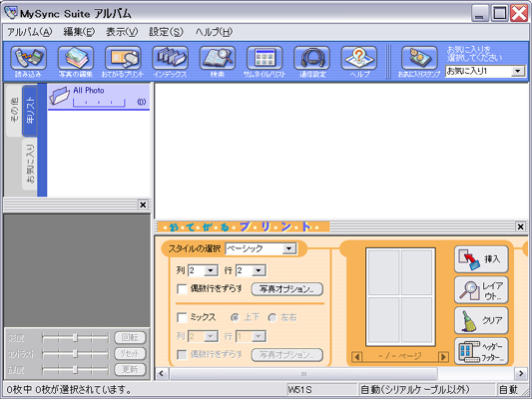
Task: Go to previous page arrow in preview
Action: click(356, 357)
